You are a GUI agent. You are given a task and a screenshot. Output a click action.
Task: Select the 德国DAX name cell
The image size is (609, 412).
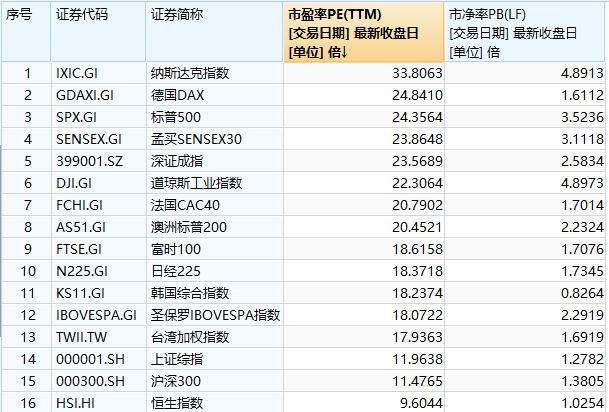(x=214, y=95)
